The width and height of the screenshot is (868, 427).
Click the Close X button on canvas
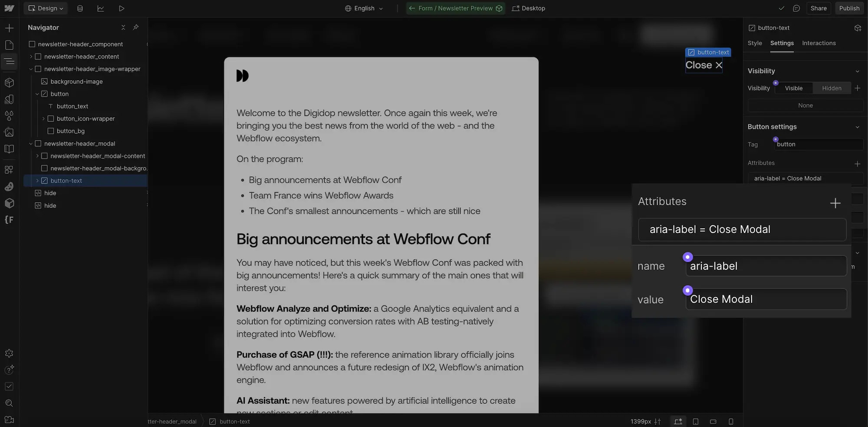coord(704,65)
